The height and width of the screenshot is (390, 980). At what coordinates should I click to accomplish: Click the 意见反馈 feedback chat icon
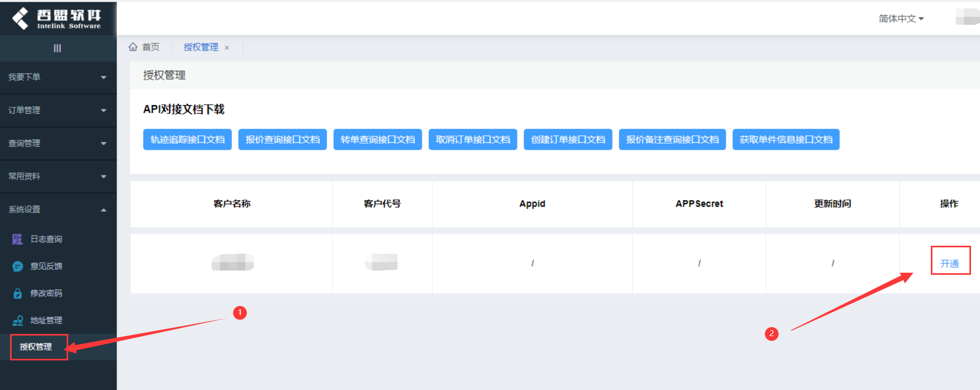click(x=17, y=266)
